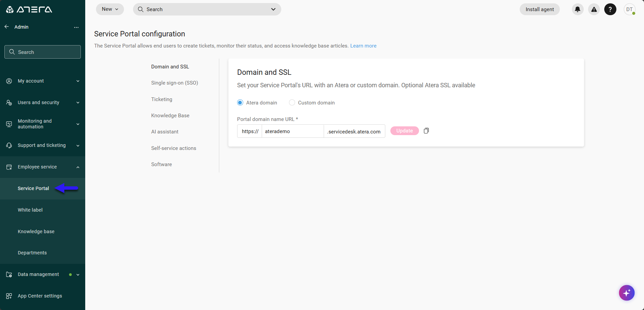Open App Center settings
Image resolution: width=644 pixels, height=310 pixels.
[x=40, y=296]
